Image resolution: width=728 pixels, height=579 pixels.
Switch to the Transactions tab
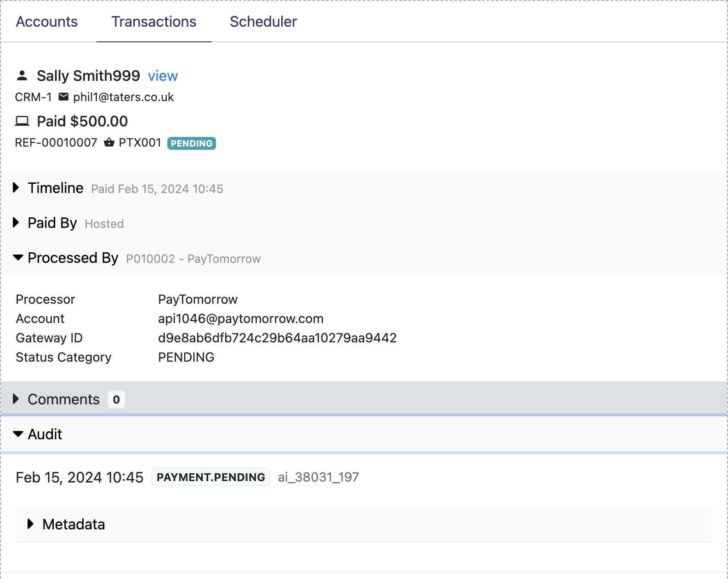154,22
